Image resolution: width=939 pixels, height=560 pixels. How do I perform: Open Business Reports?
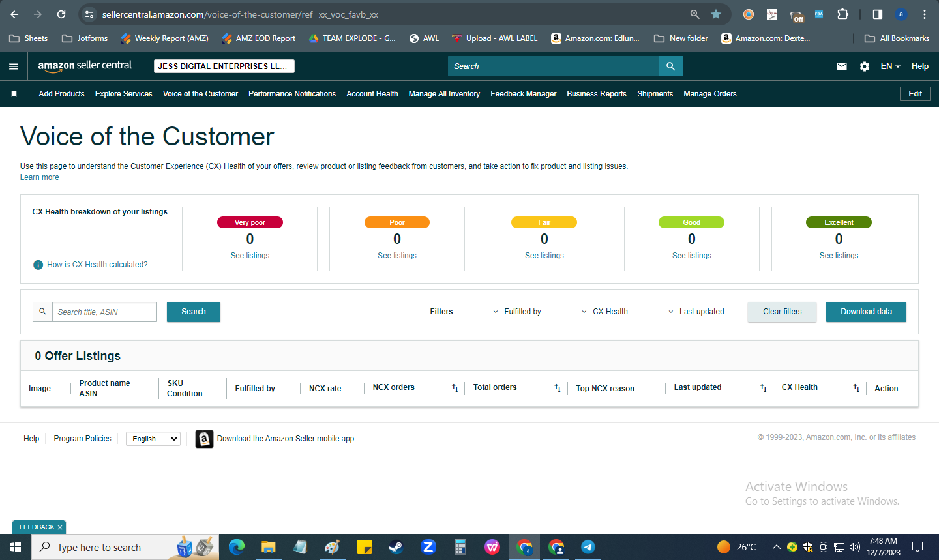pyautogui.click(x=597, y=94)
